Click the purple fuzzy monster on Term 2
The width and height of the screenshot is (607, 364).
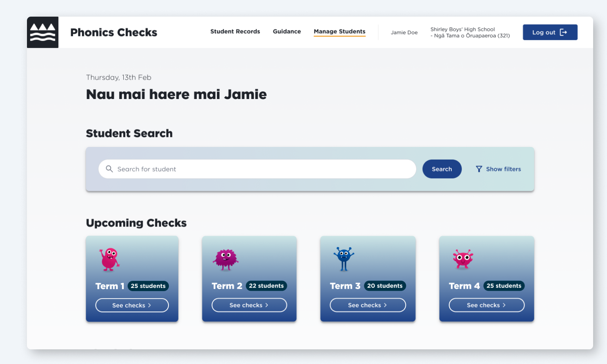coord(226,259)
